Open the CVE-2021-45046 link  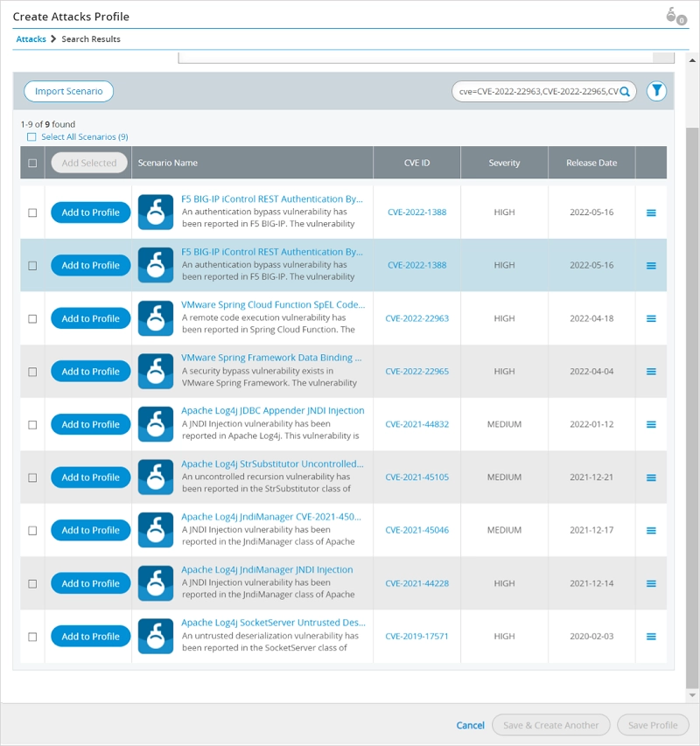point(416,531)
